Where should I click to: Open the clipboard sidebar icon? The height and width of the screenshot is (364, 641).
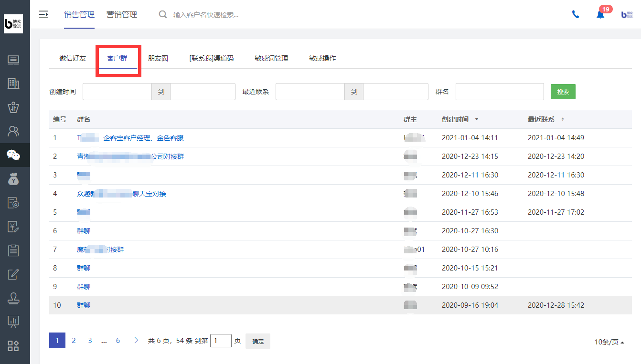pyautogui.click(x=13, y=250)
